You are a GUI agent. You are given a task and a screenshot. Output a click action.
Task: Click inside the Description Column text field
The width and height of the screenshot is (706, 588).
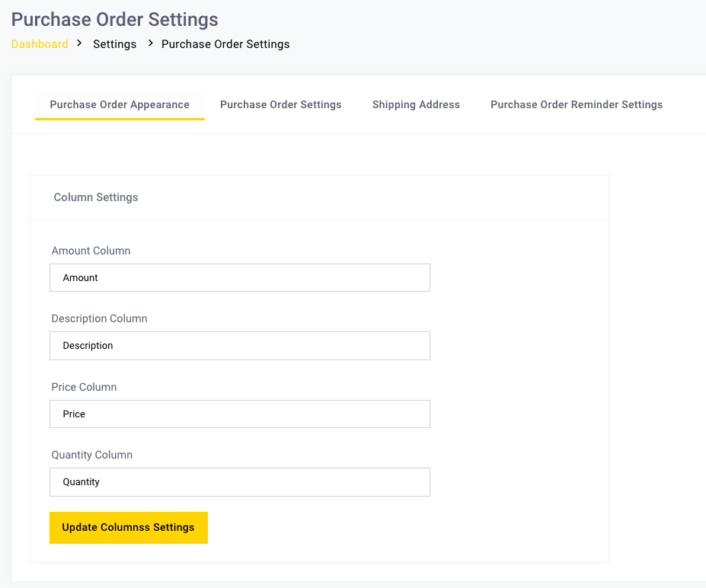240,346
